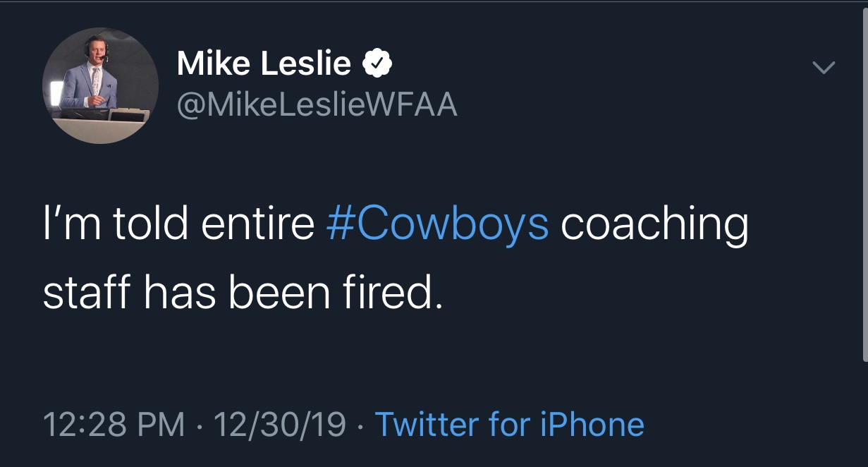Click the word "coaching" in the tweet

pos(654,224)
